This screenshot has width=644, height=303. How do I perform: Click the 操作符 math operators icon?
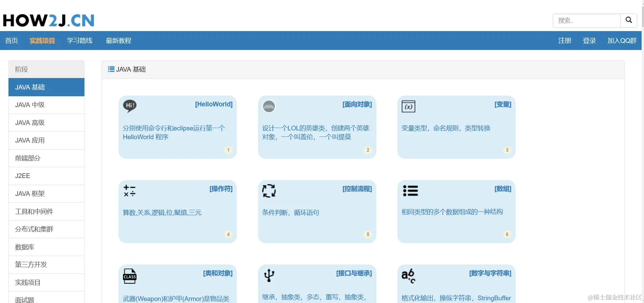(129, 191)
